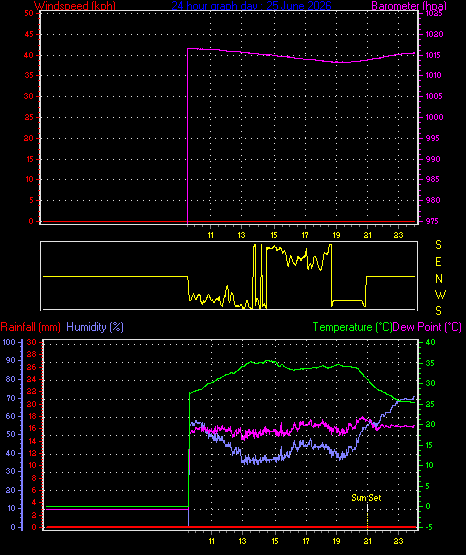Select 975 on the barometer axis
The image size is (466, 555).
click(x=432, y=221)
